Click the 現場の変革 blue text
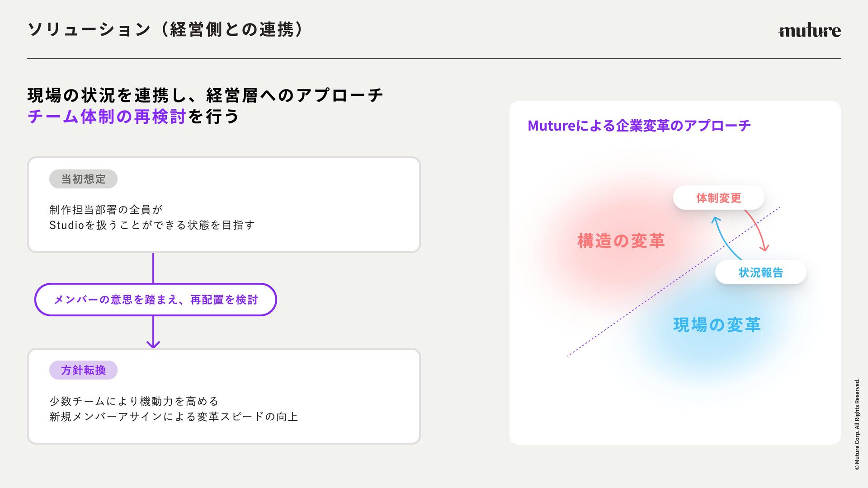The width and height of the screenshot is (868, 488). [717, 325]
